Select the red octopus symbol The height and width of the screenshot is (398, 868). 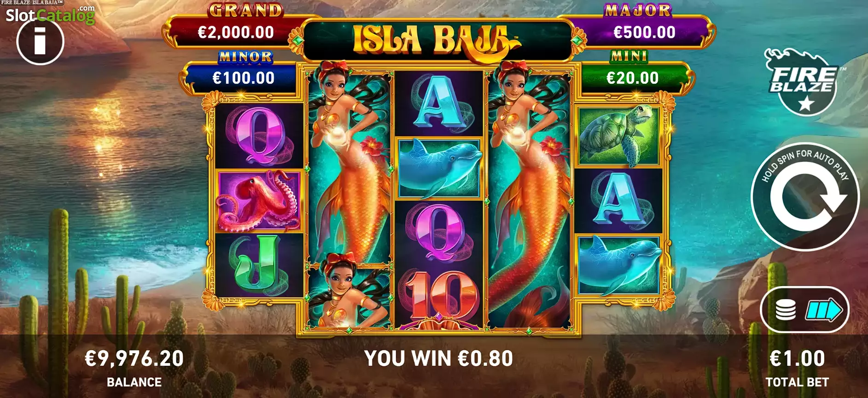pyautogui.click(x=259, y=200)
